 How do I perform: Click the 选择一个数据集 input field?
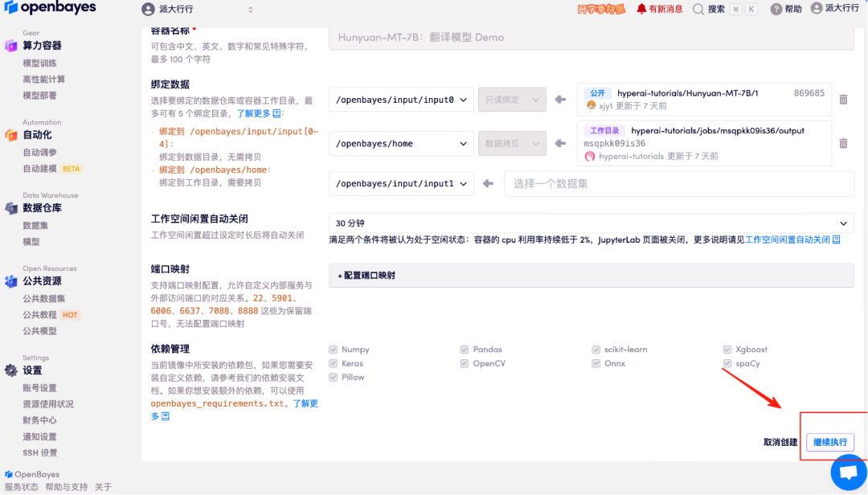[678, 183]
